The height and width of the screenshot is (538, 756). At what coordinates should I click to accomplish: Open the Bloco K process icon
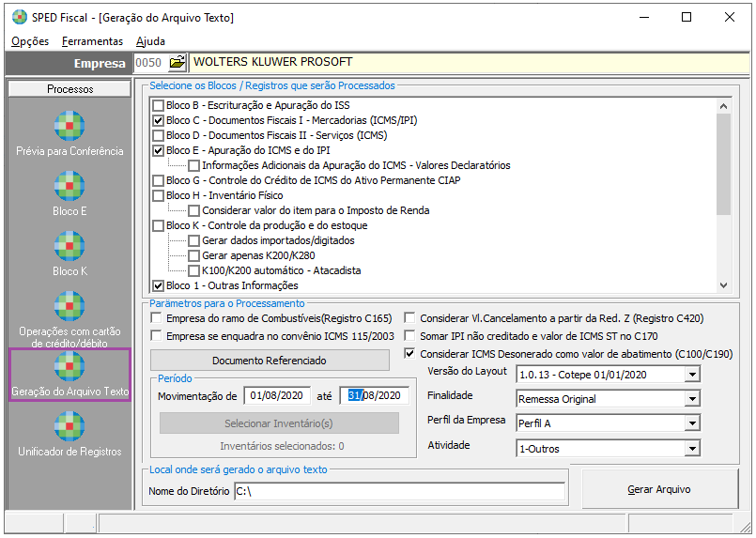click(x=69, y=246)
